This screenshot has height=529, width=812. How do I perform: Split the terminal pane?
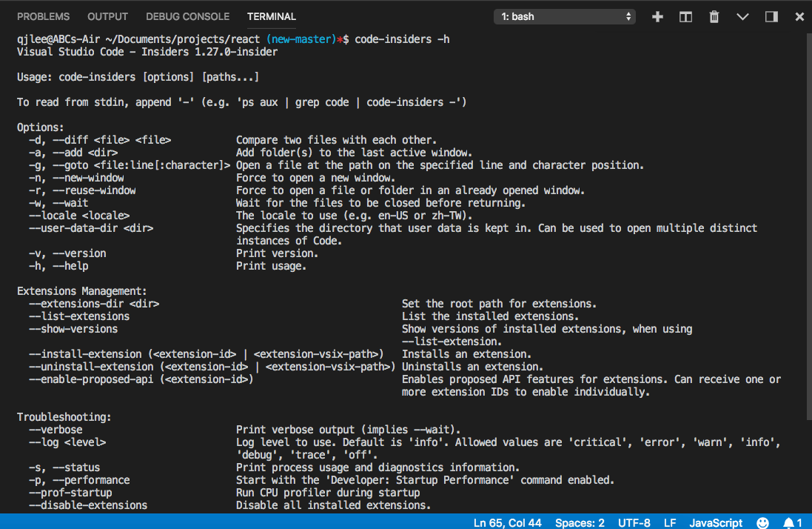coord(685,16)
